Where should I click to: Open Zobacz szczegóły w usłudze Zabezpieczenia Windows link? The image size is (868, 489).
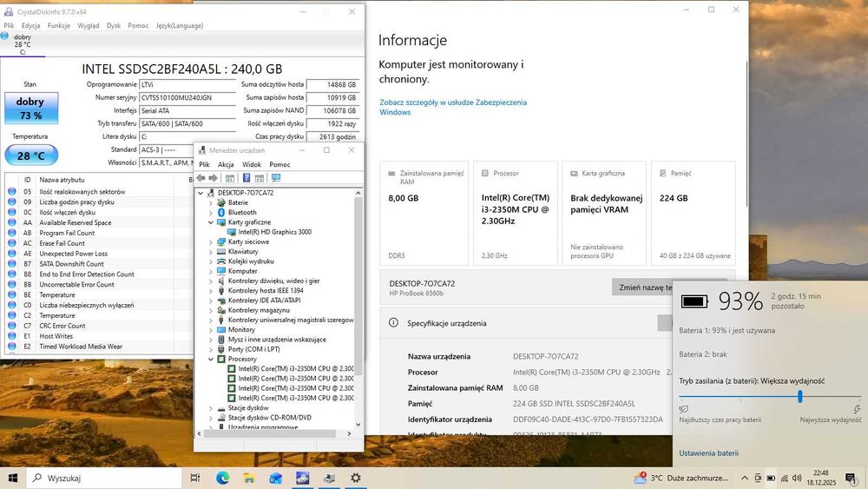tap(453, 107)
